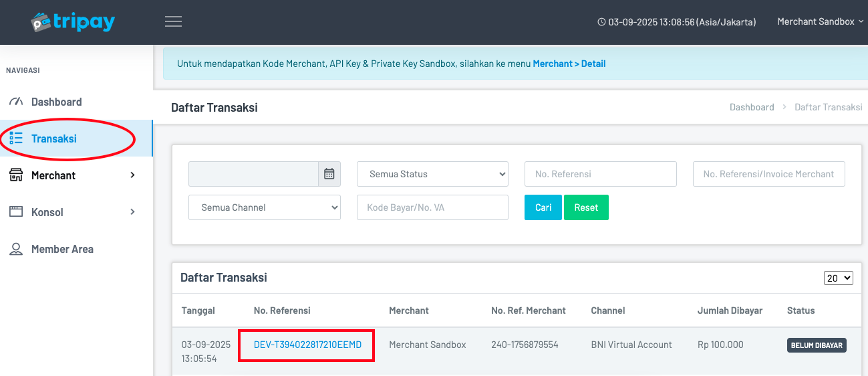This screenshot has width=868, height=376.
Task: Open the Merchant Sandbox account menu
Action: pos(820,22)
